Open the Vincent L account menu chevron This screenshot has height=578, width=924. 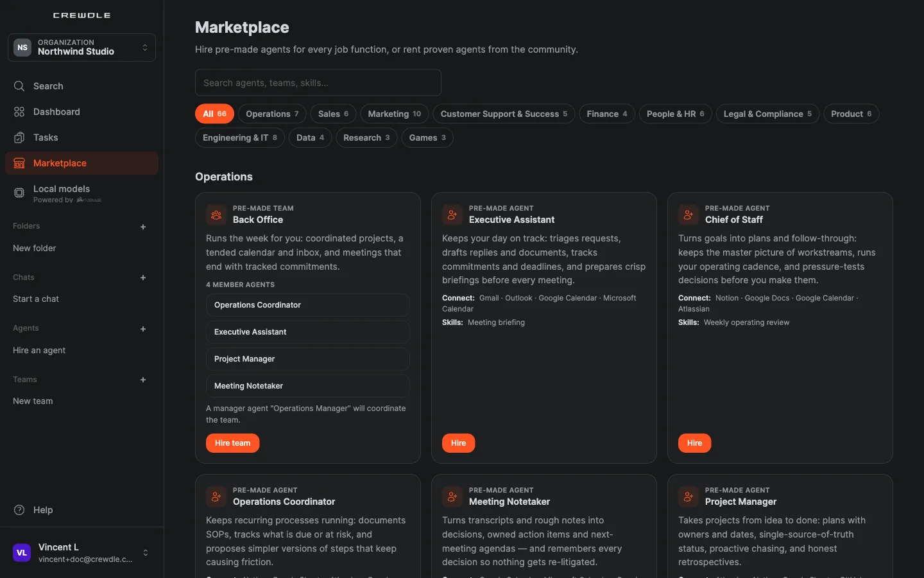(146, 553)
